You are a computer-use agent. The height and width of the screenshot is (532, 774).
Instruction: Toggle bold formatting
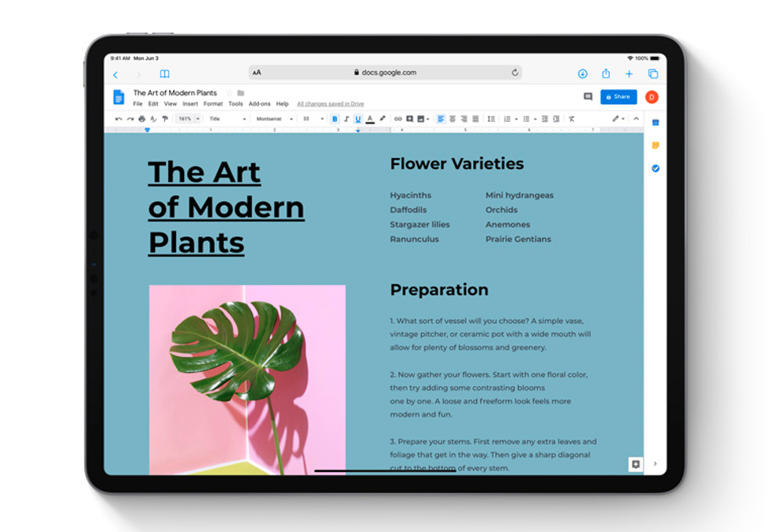335,119
